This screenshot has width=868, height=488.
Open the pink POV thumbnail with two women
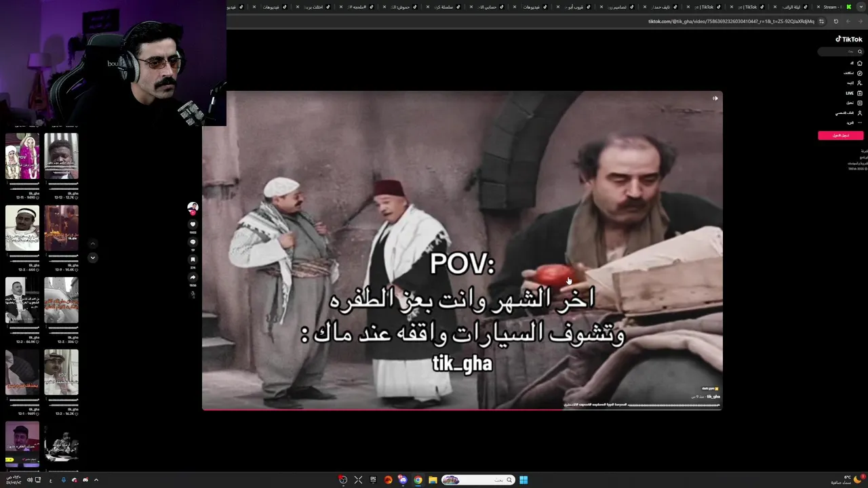[22, 156]
